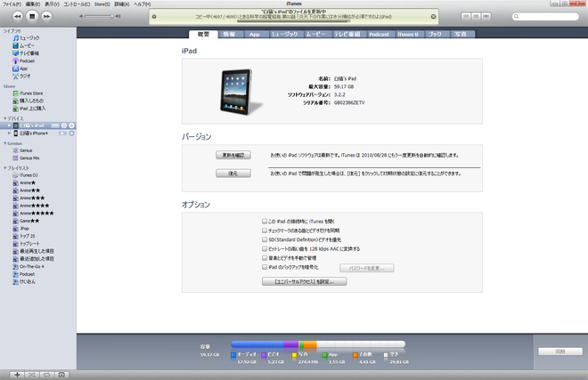Expand the iPad device tree arrow
Screen dimensions: 588x380
[x=10, y=125]
